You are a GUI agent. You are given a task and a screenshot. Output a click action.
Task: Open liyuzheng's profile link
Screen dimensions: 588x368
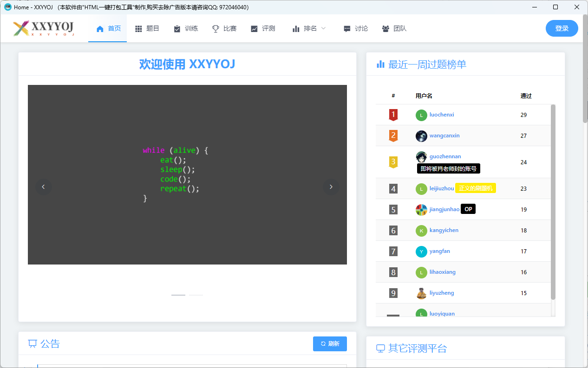click(442, 293)
